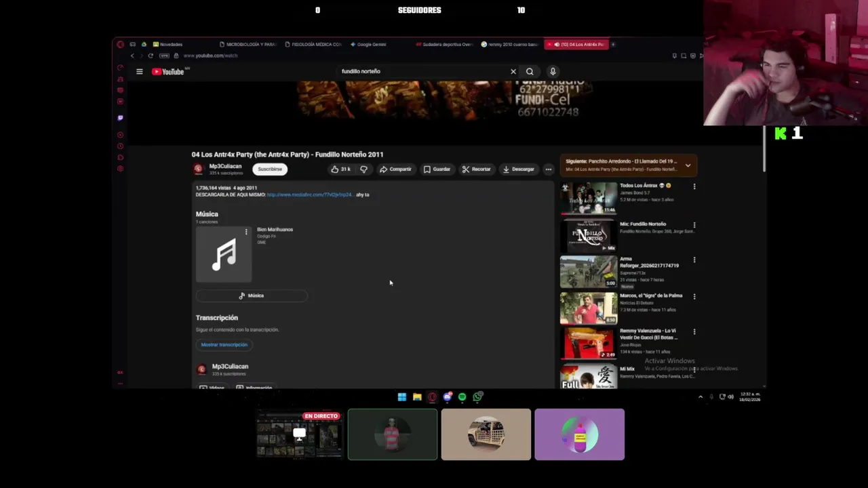
Task: Open Marcos, el "tigre" de la Palma title
Action: (651, 296)
